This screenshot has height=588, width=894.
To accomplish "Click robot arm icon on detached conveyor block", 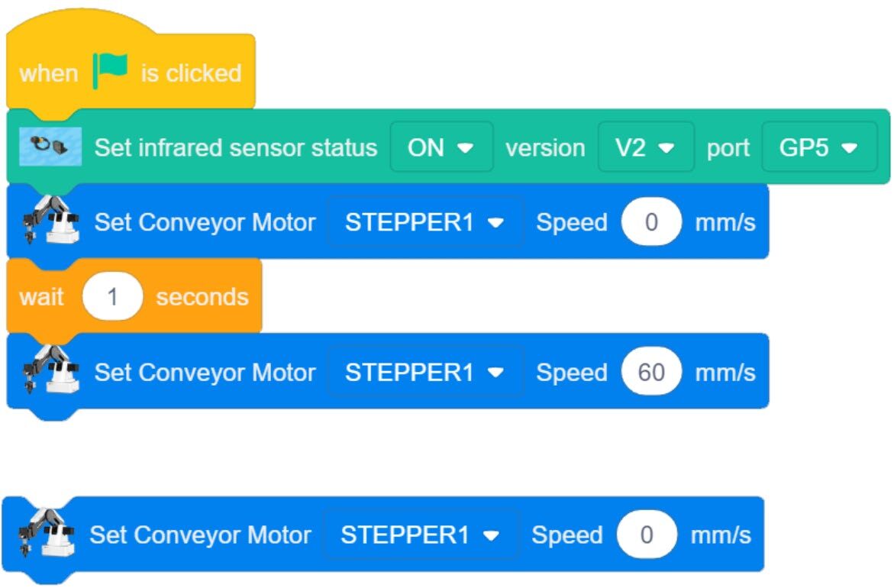I will pos(46,533).
